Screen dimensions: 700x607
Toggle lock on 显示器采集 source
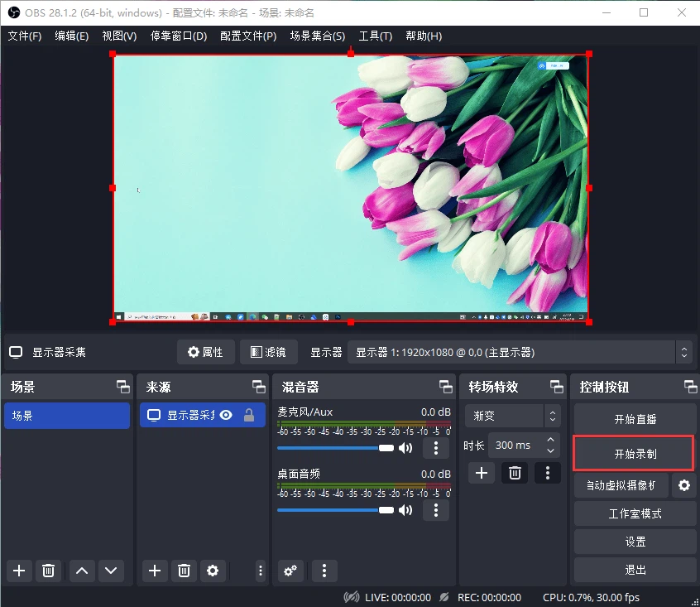pos(249,416)
